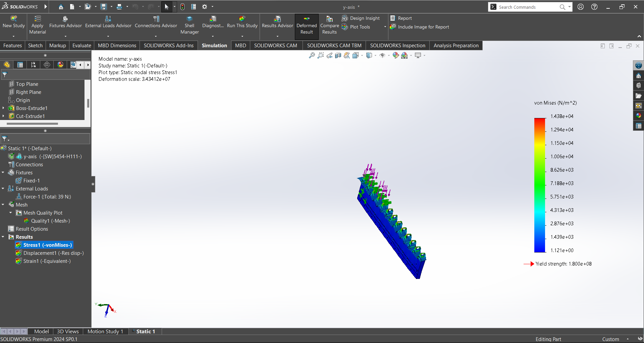This screenshot has height=343, width=644.
Task: Open the Help question mark icon
Action: pos(594,7)
